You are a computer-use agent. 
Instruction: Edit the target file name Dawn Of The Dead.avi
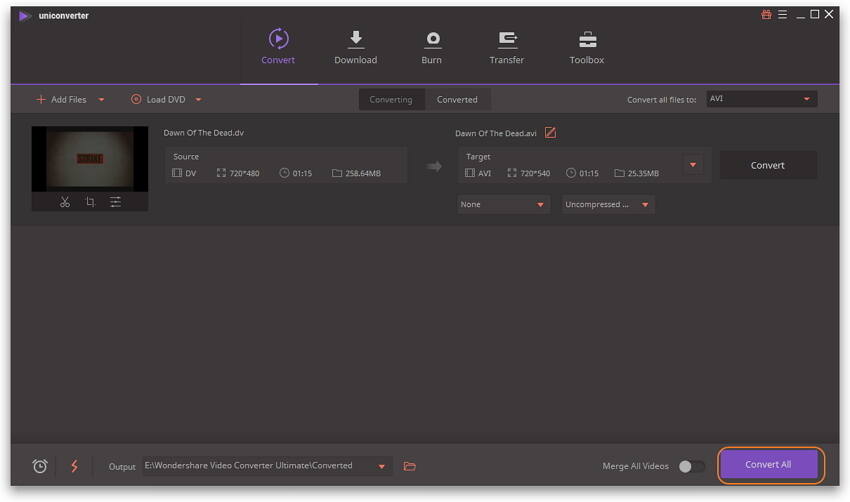pos(550,133)
